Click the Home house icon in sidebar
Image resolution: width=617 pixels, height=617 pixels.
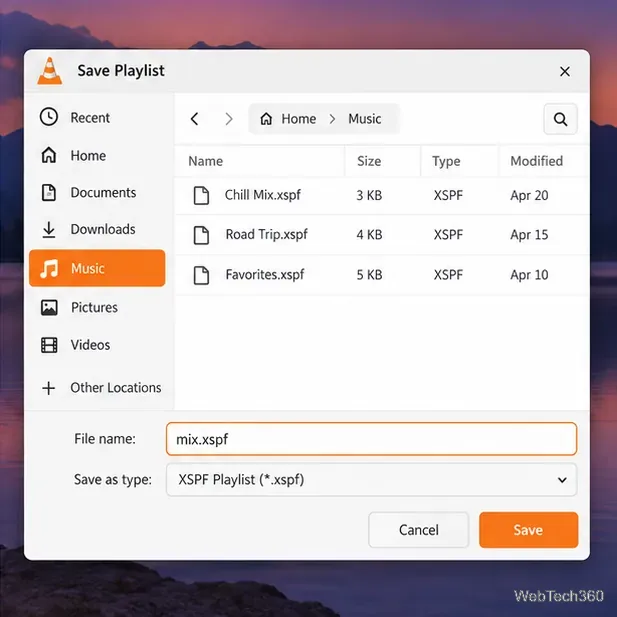coord(49,155)
